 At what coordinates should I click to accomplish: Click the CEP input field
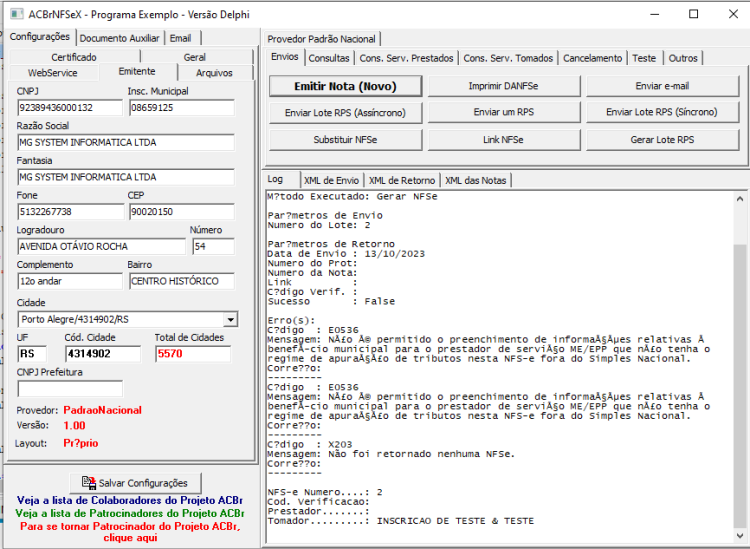182,212
